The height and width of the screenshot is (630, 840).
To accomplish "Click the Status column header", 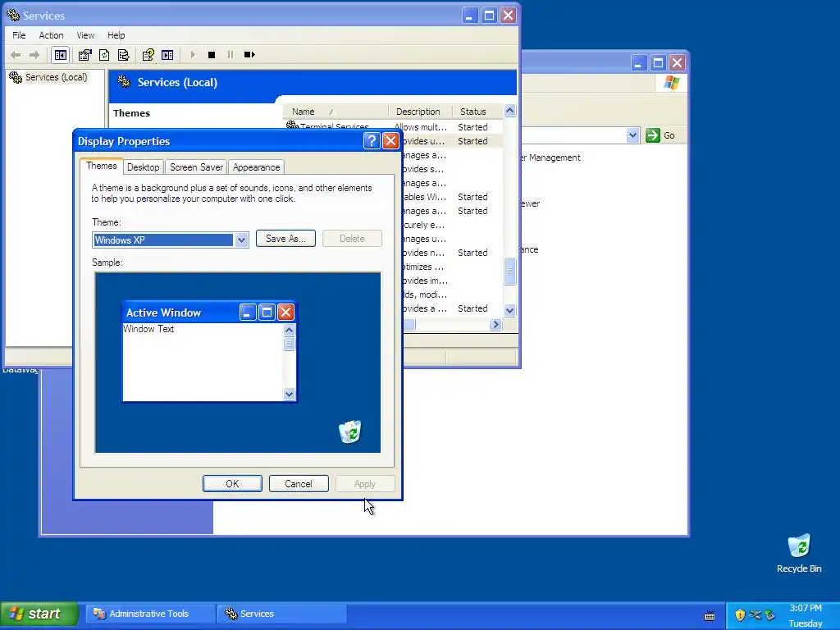I will coord(477,112).
